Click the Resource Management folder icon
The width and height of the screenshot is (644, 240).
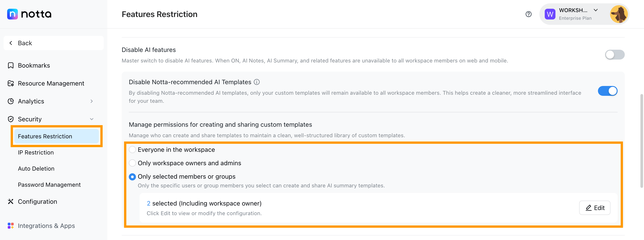pyautogui.click(x=11, y=83)
